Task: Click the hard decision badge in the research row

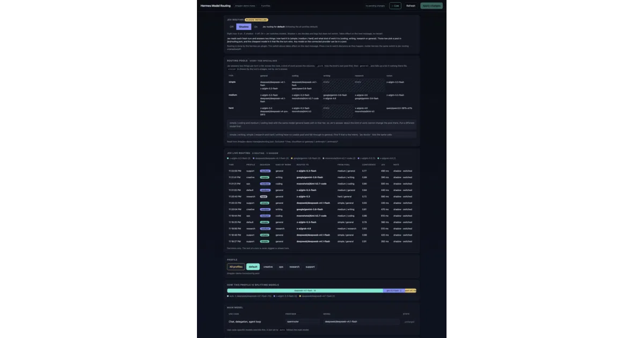Action: pyautogui.click(x=264, y=196)
